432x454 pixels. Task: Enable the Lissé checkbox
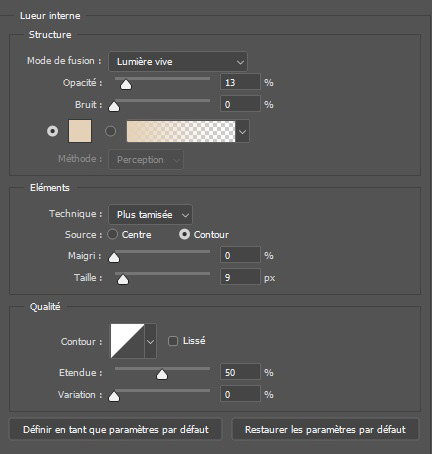[x=173, y=341]
